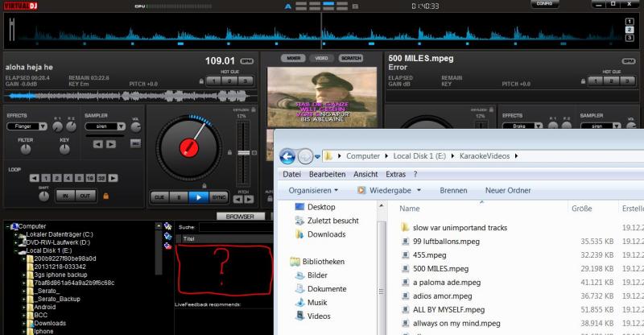Pause the left deck
Image resolution: width=644 pixels, height=335 pixels.
click(x=180, y=196)
